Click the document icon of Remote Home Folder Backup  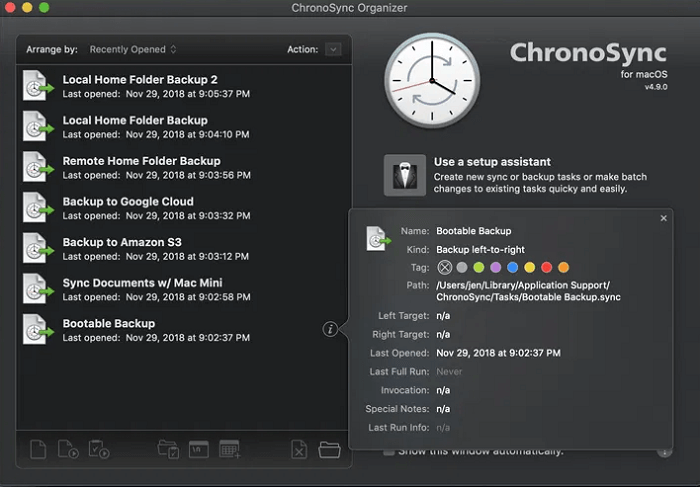click(38, 167)
